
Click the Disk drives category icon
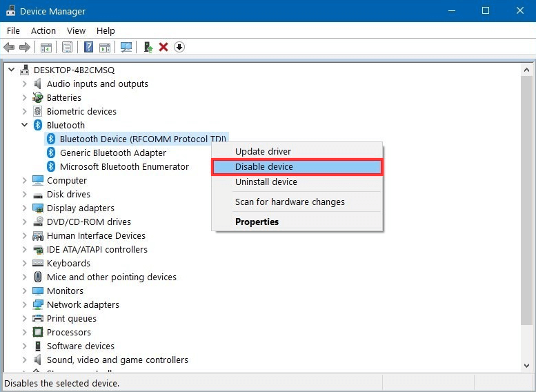click(x=38, y=195)
